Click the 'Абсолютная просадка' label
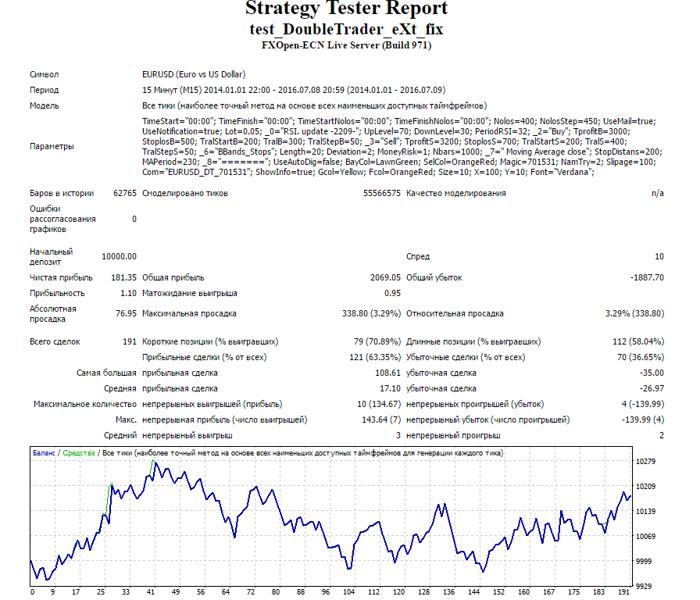Image resolution: width=700 pixels, height=600 pixels. pyautogui.click(x=52, y=314)
